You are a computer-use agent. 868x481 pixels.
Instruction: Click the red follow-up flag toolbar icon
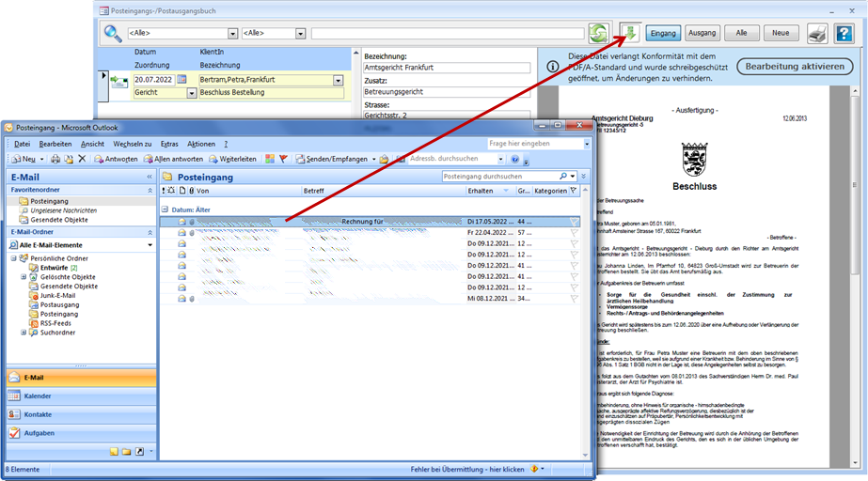283,159
